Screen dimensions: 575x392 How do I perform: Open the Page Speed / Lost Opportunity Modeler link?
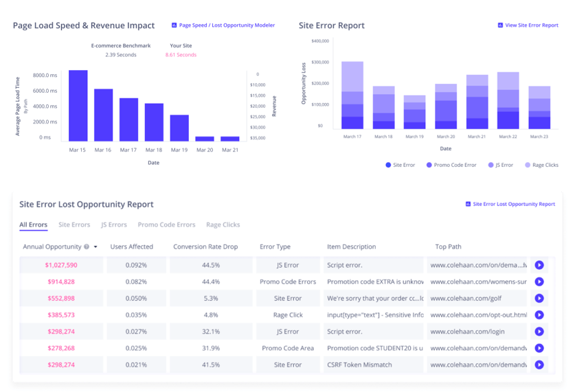[x=227, y=25]
